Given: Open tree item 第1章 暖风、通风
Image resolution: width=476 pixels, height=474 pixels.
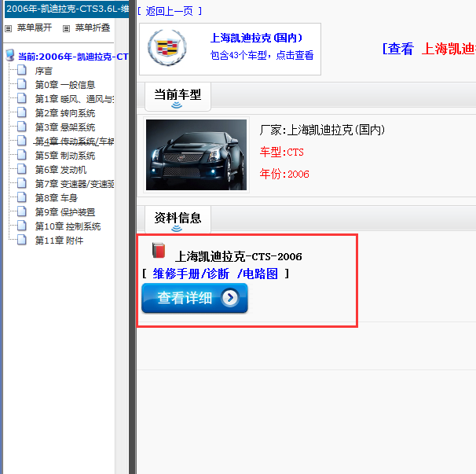Looking at the screenshot, I should (75, 99).
